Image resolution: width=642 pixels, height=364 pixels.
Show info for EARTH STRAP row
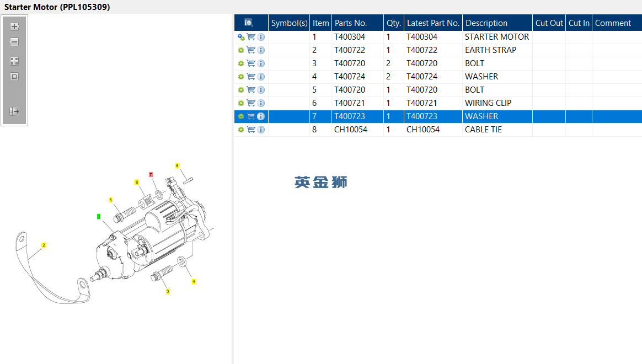(x=261, y=50)
